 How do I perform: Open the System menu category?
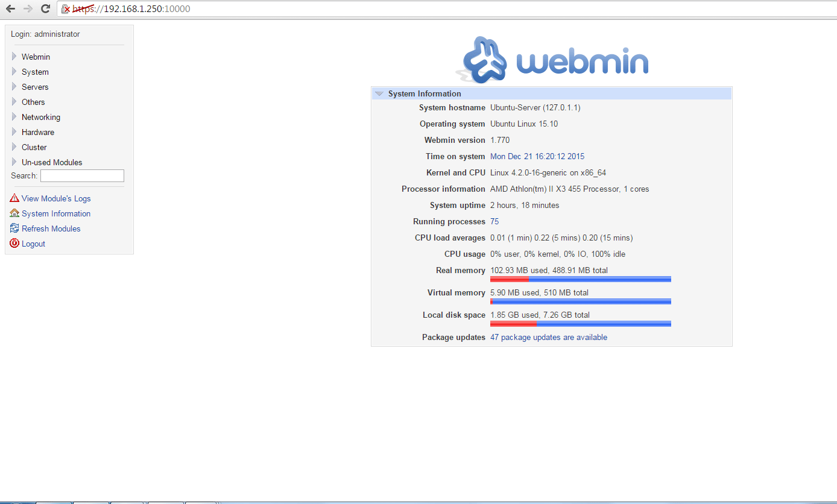35,72
